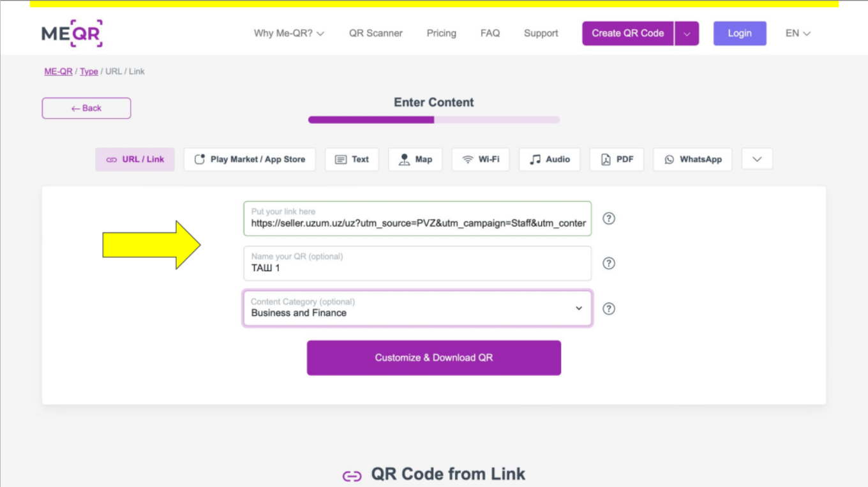Expand more QR types chevron
868x487 pixels.
[x=757, y=160]
